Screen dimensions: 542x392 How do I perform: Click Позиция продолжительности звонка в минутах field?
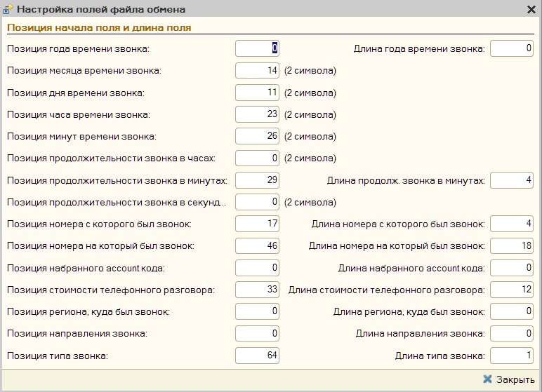pos(257,180)
